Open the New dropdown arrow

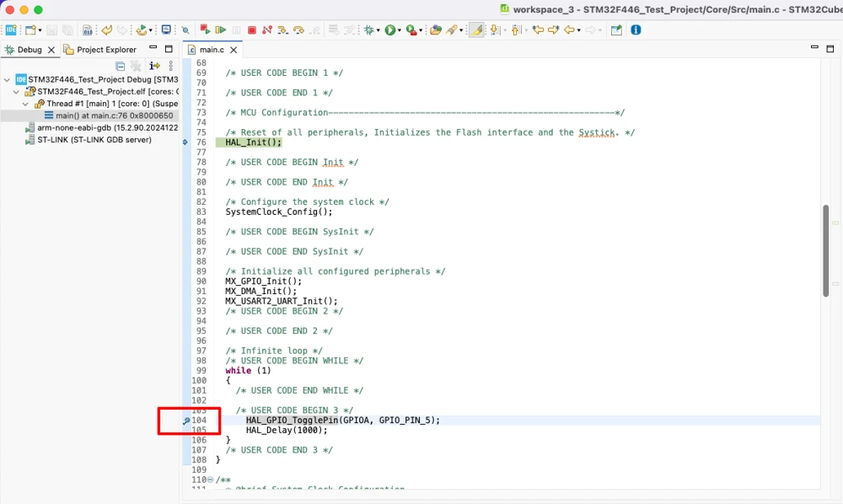40,30
